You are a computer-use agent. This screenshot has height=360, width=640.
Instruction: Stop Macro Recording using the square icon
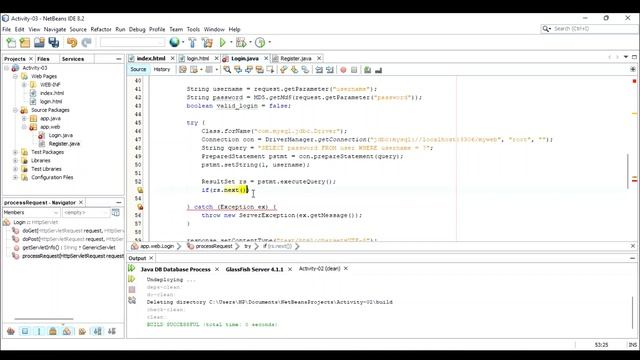354,70
